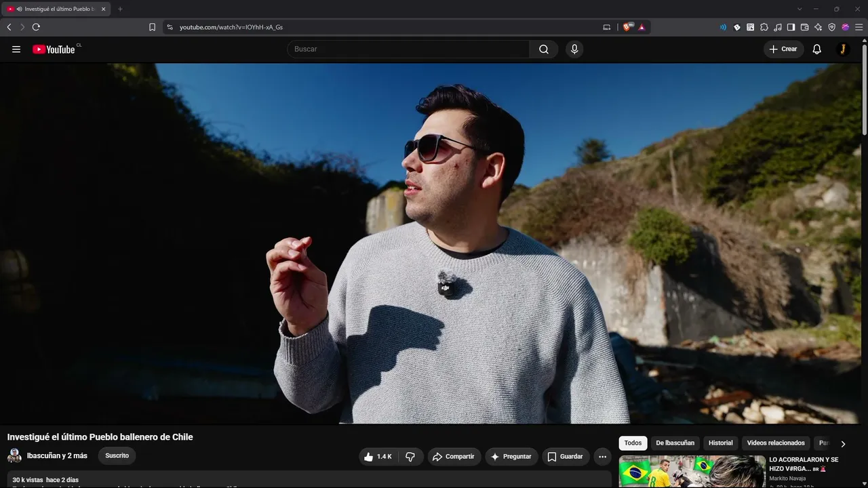
Task: Select the De Ibascuñan filter chip
Action: click(675, 443)
